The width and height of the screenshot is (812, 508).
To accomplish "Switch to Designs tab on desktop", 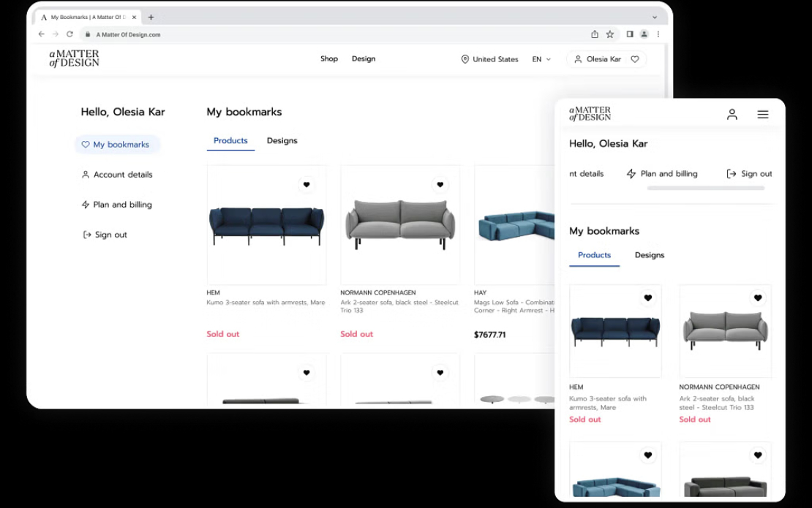I will tap(282, 141).
